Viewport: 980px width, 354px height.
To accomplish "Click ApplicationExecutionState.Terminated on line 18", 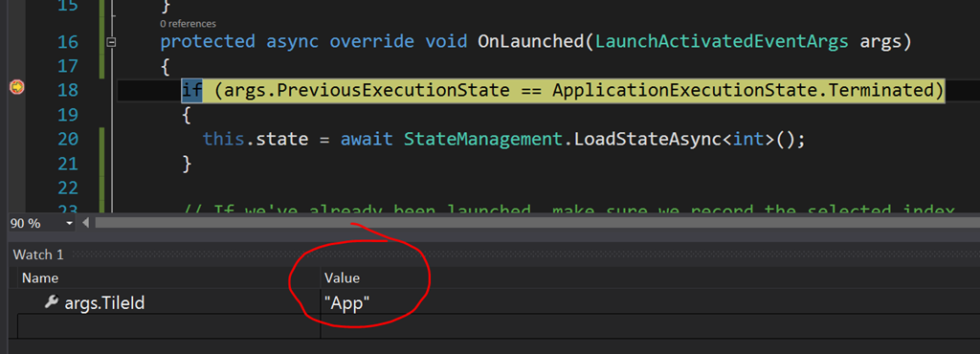I will [744, 90].
